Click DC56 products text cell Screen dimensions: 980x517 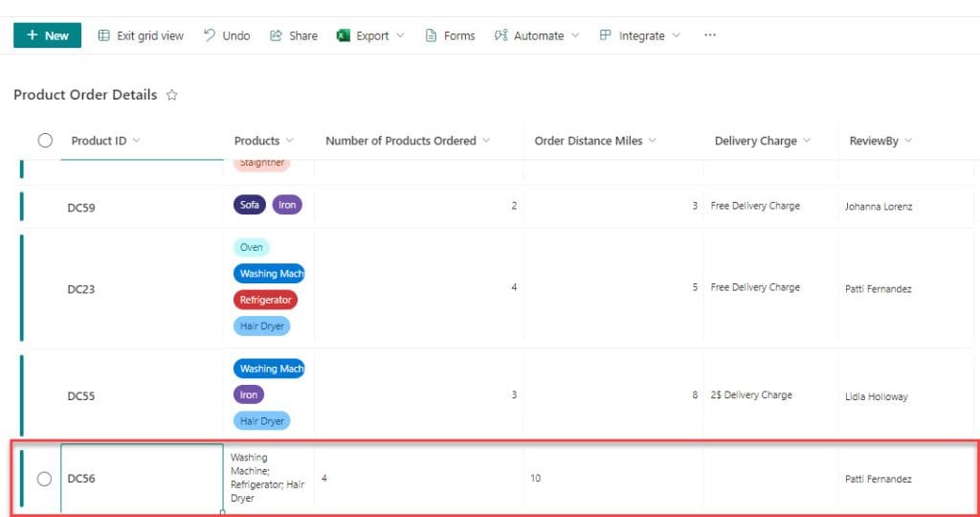tap(268, 478)
